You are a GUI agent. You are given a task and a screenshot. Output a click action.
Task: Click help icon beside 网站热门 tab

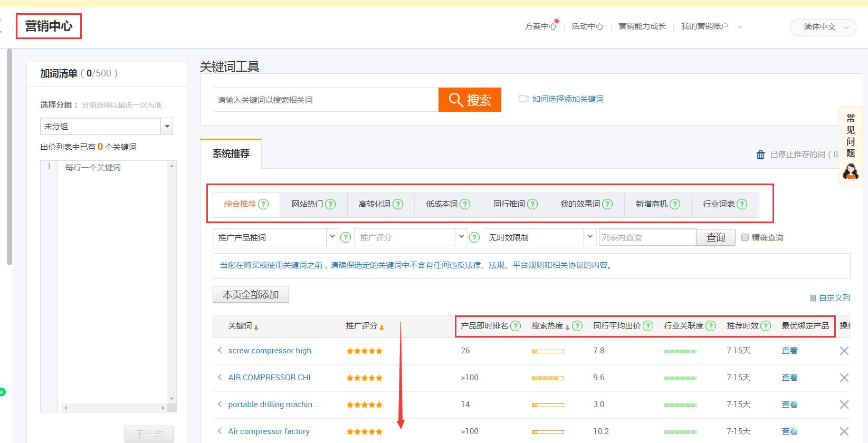click(x=330, y=204)
